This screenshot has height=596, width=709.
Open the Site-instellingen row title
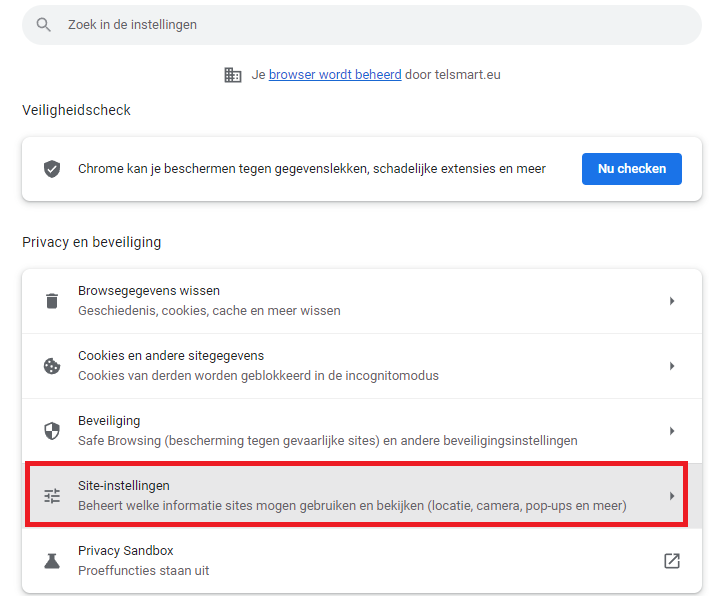click(124, 486)
